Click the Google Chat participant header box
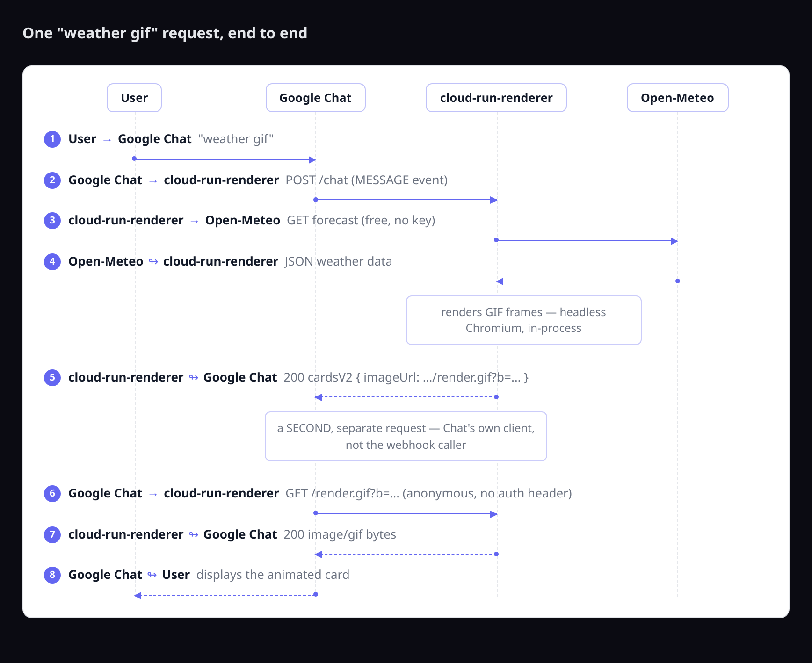 coord(316,98)
